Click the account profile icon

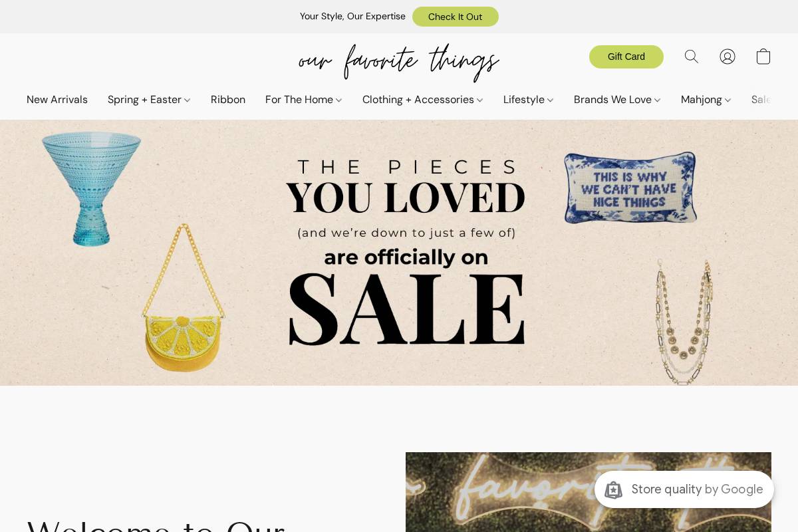point(728,57)
